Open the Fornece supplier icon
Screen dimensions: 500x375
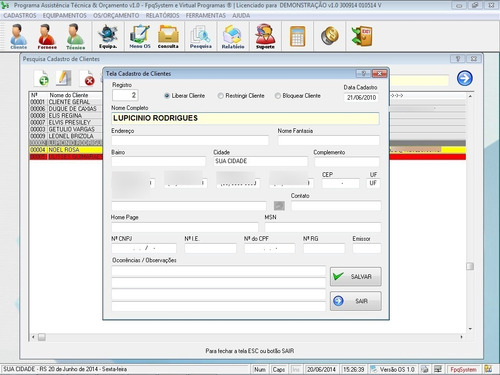47,36
